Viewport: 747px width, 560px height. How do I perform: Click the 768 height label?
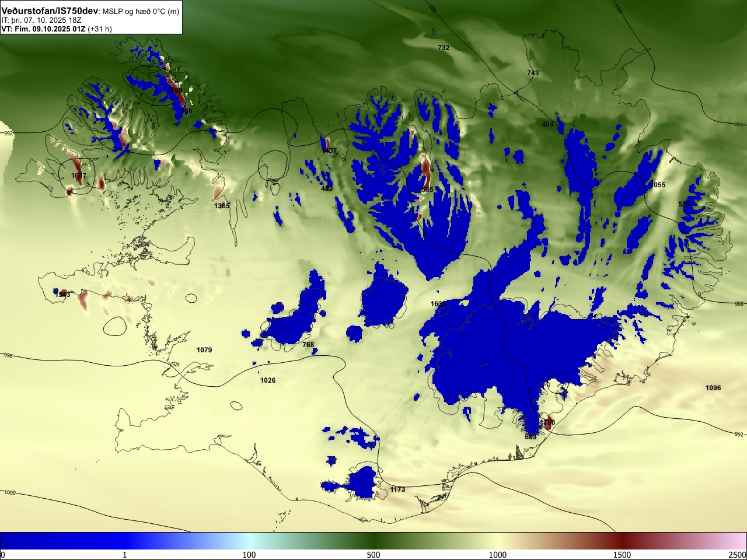pyautogui.click(x=308, y=345)
